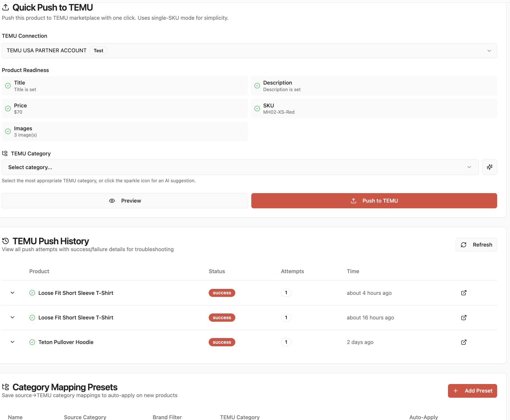Screen dimensions: 510x420
Task: Click the upload icon beside Quick Push to TEMU
Action: pos(6,7)
